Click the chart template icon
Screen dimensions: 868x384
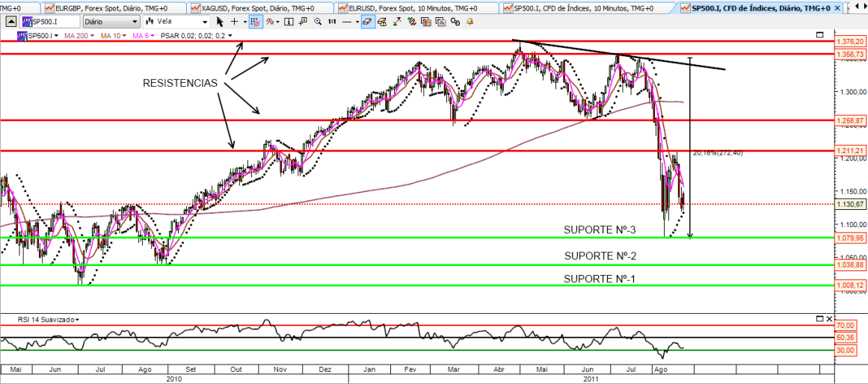[x=425, y=22]
